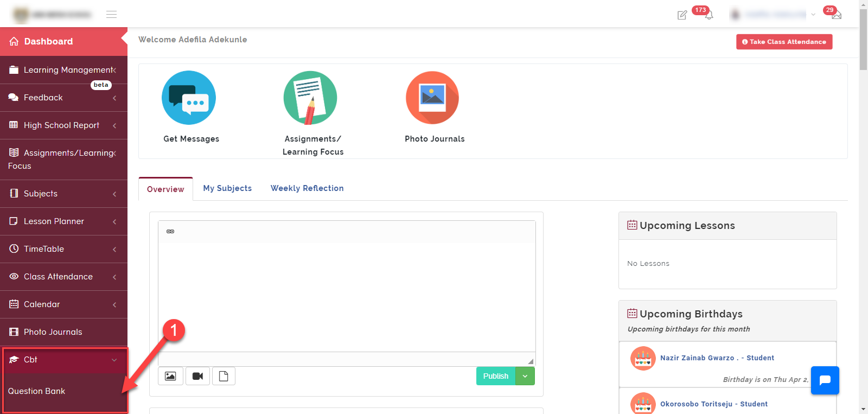The height and width of the screenshot is (414, 868).
Task: Click the compose pencil icon in header
Action: (682, 15)
